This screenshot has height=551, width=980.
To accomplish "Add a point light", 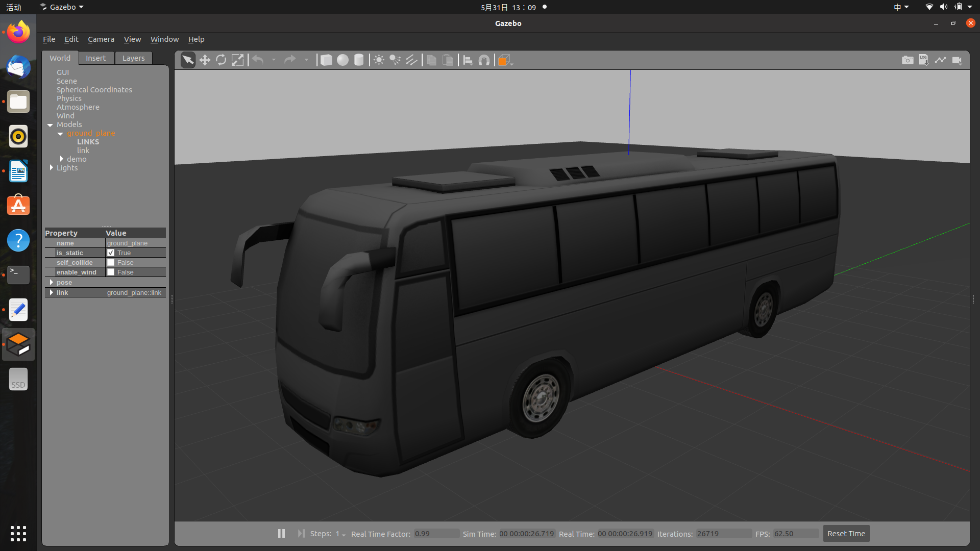I will tap(379, 60).
